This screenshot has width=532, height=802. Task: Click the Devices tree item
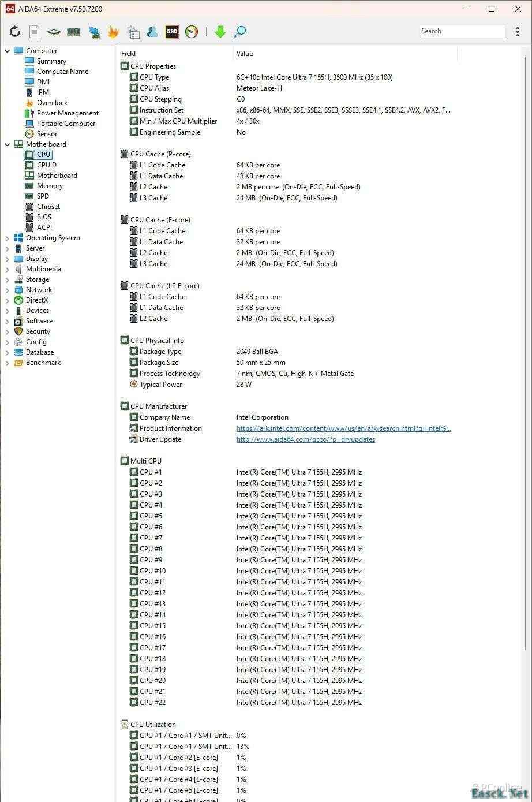37,311
